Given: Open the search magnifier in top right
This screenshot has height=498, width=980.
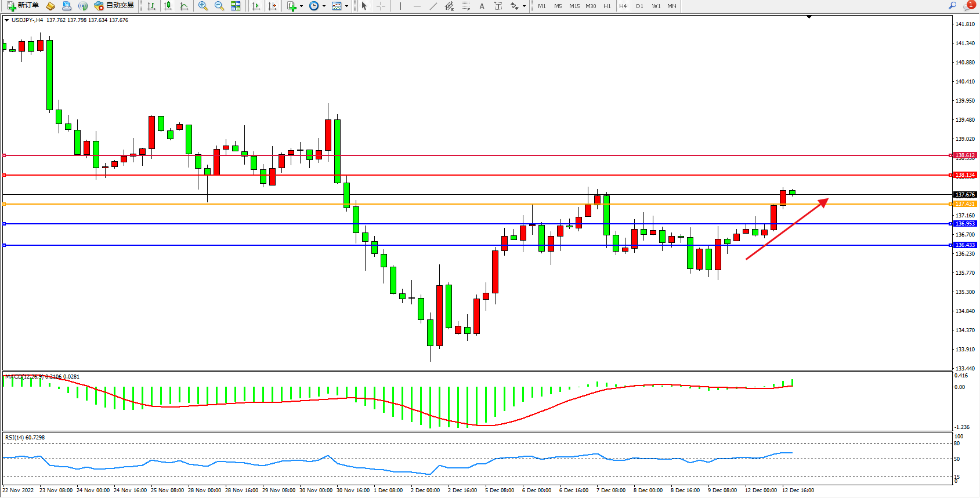Looking at the screenshot, I should (952, 6).
